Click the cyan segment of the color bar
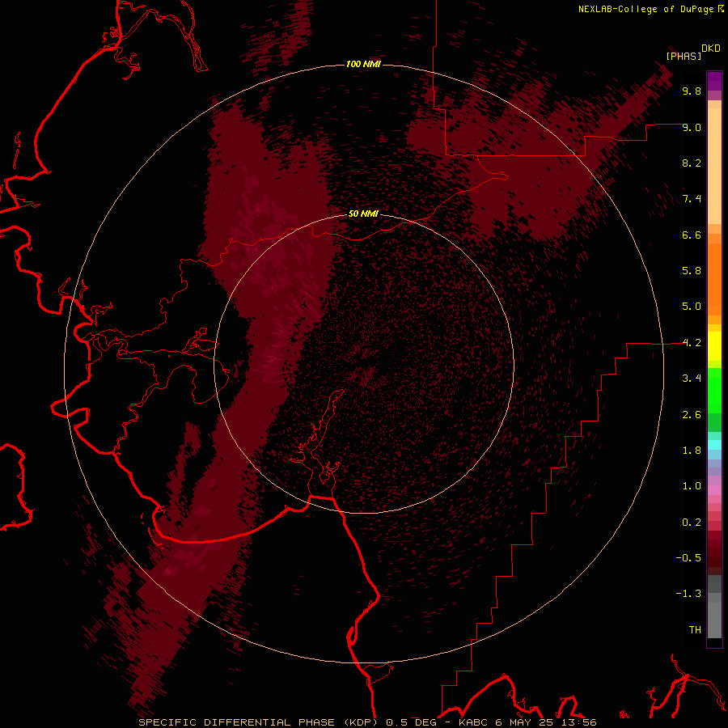The width and height of the screenshot is (728, 728). (x=714, y=444)
